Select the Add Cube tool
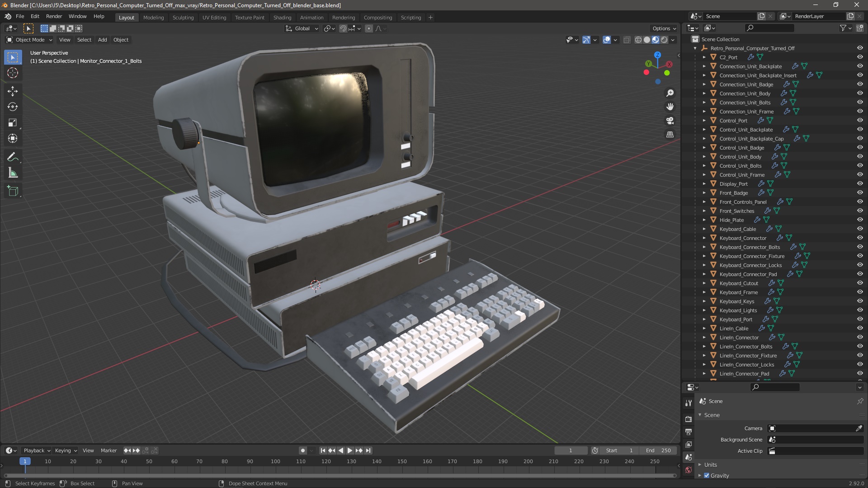 coord(13,191)
